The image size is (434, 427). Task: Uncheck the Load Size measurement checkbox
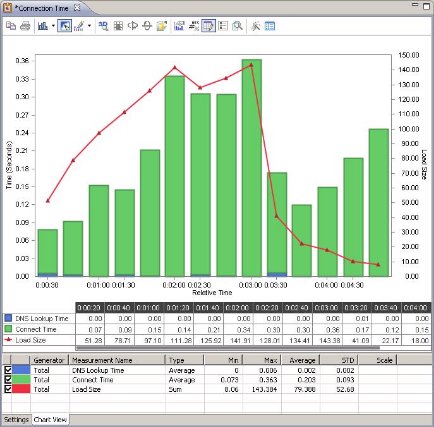8,389
